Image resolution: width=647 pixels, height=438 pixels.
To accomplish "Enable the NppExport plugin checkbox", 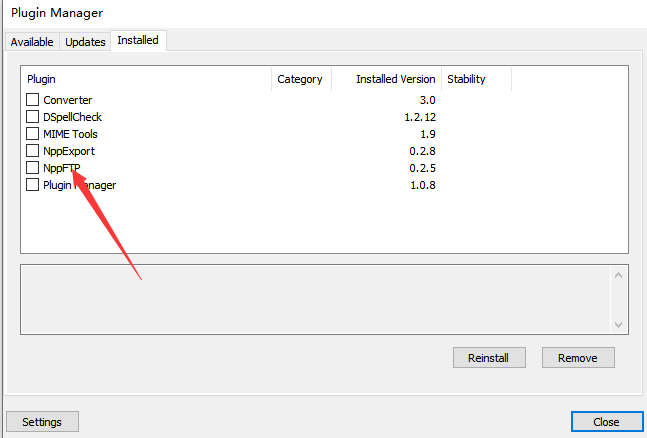I will [32, 151].
